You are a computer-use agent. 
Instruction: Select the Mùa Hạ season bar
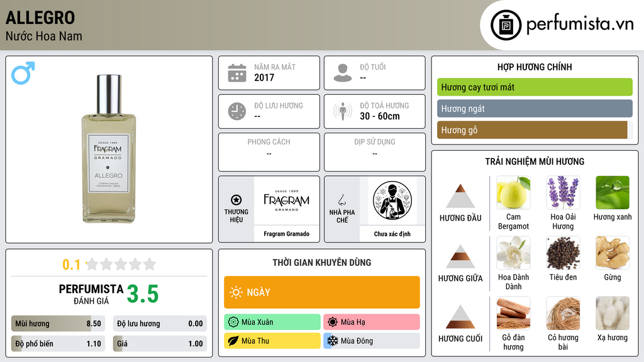click(x=372, y=322)
